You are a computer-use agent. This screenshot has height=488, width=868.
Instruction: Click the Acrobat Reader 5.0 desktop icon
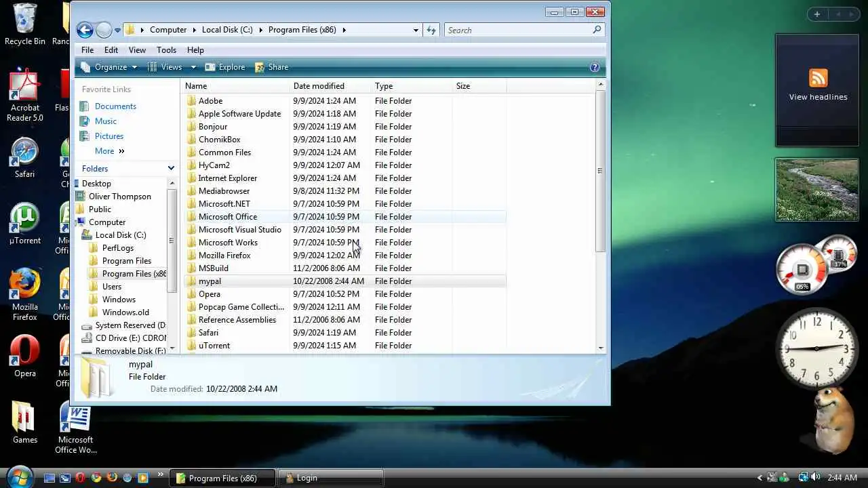point(24,96)
